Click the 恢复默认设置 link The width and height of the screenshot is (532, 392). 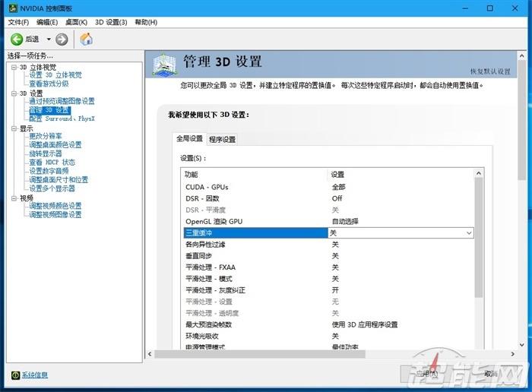point(490,71)
